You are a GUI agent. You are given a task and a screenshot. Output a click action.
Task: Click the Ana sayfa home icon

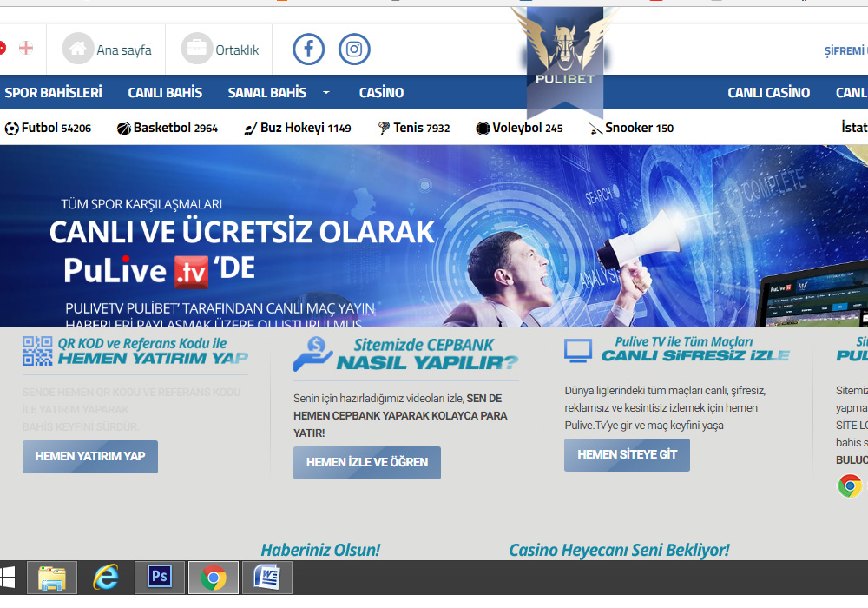pos(78,49)
